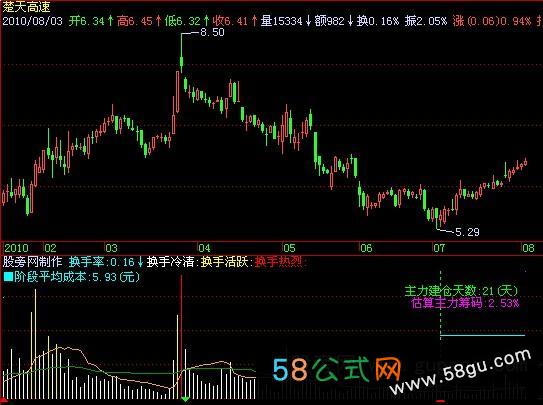The width and height of the screenshot is (543, 405).
Task: Click the cyan square before 阶段平均成本
Action: click(8, 277)
